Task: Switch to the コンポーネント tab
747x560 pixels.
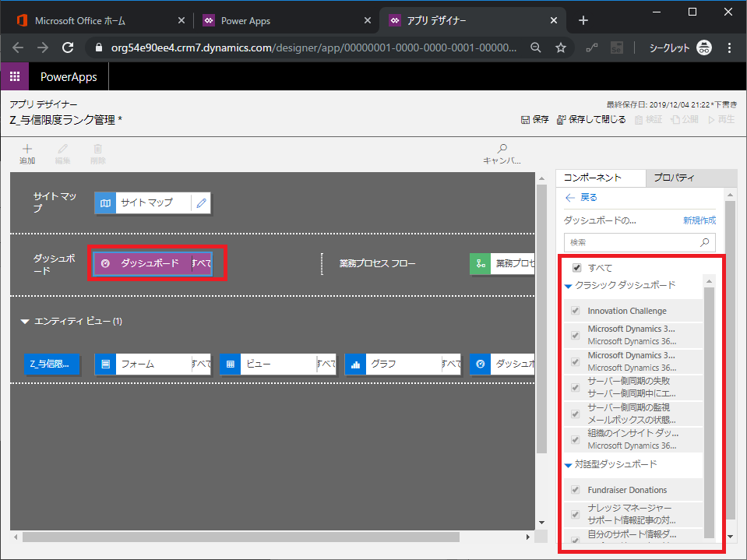Action: [x=601, y=178]
